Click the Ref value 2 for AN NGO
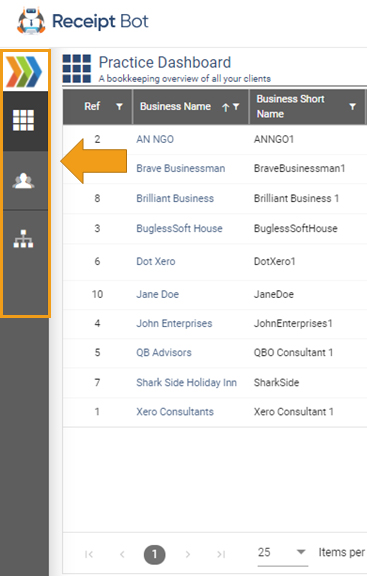This screenshot has width=367, height=576. tap(97, 139)
